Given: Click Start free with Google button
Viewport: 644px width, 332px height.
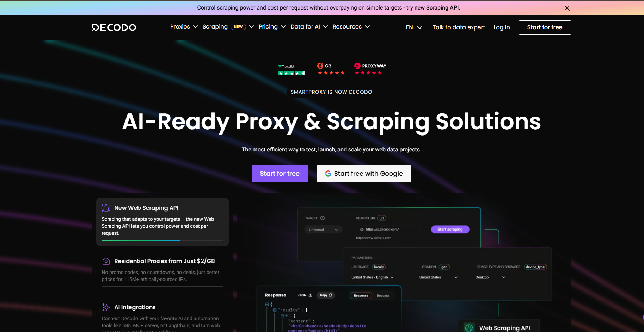Looking at the screenshot, I should click(364, 174).
